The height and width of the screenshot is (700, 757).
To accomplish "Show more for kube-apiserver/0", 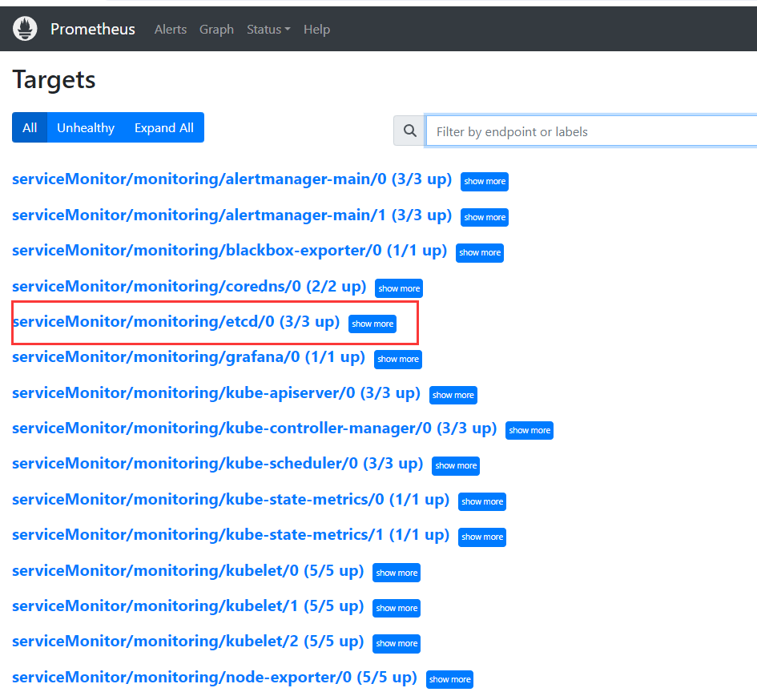I will pyautogui.click(x=453, y=395).
